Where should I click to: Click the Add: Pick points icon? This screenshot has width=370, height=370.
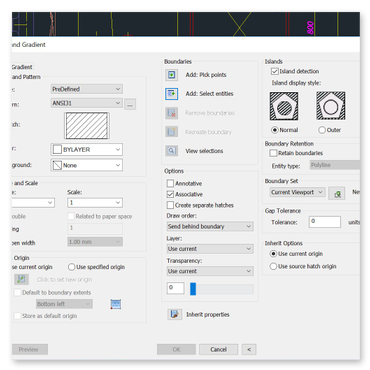coord(172,75)
